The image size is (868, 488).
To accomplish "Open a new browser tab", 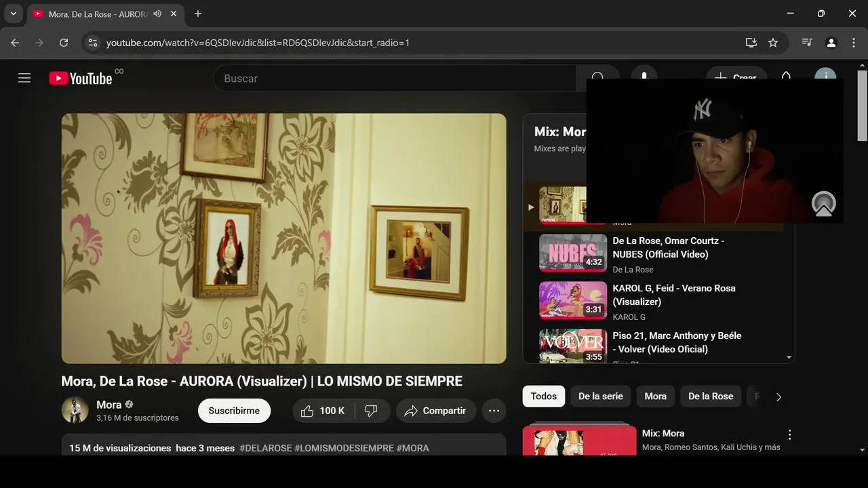I will 198,14.
